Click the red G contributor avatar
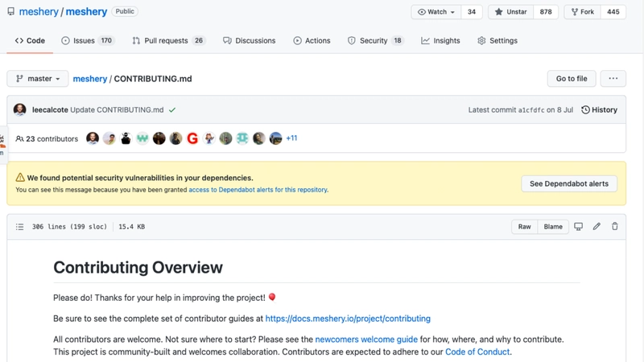The image size is (644, 362). pyautogui.click(x=192, y=138)
